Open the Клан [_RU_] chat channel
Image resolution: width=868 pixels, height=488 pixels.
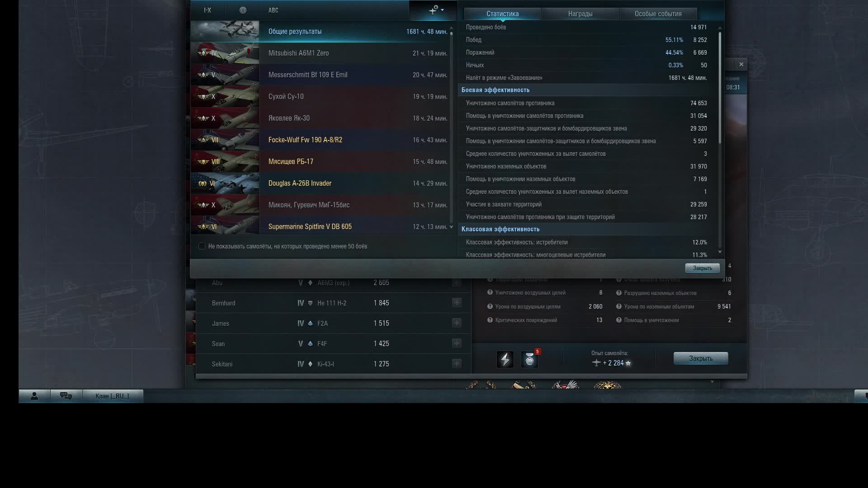[112, 396]
